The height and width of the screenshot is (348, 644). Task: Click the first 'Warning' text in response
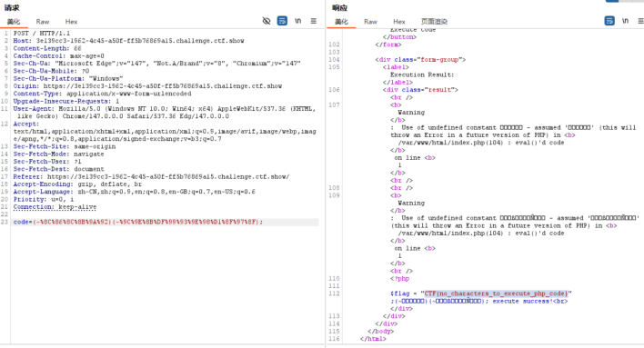click(x=411, y=113)
